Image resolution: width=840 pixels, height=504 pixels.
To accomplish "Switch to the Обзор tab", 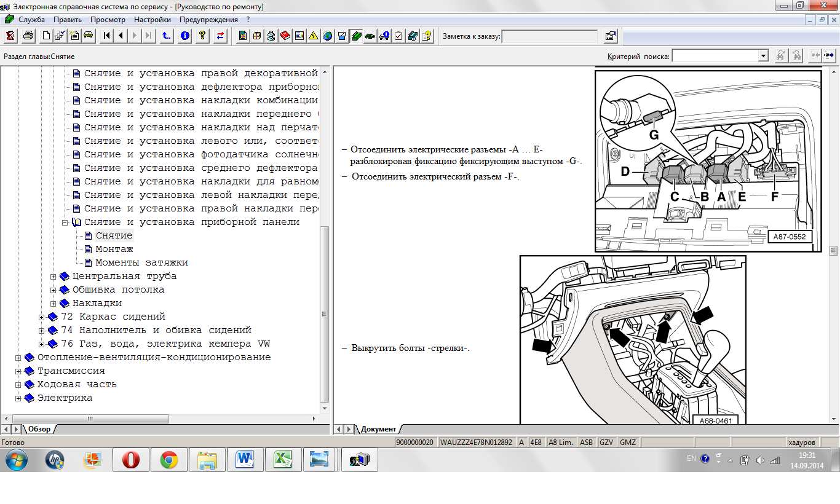I will pyautogui.click(x=39, y=429).
